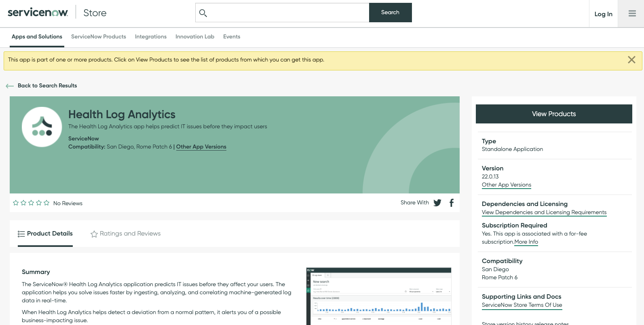Click Subscription Required heading
The image size is (644, 325).
click(514, 225)
